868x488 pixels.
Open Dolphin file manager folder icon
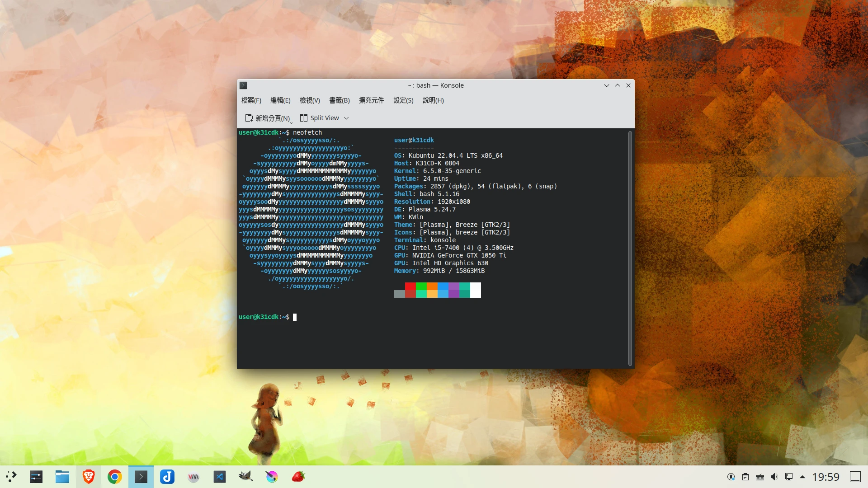click(x=62, y=477)
